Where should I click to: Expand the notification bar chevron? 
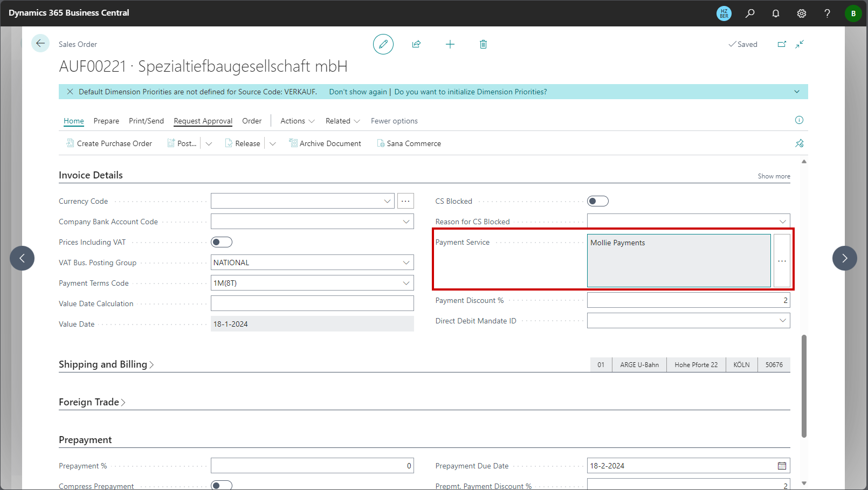pyautogui.click(x=797, y=92)
